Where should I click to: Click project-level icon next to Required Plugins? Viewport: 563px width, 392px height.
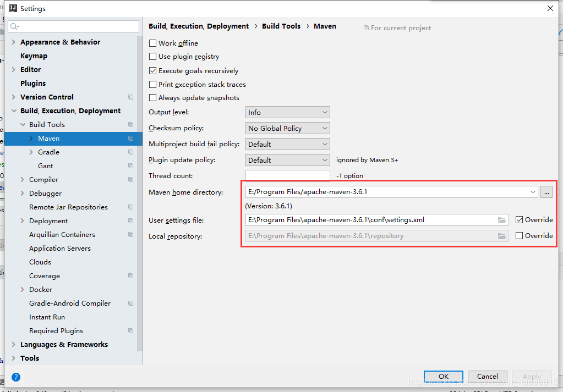(x=130, y=330)
